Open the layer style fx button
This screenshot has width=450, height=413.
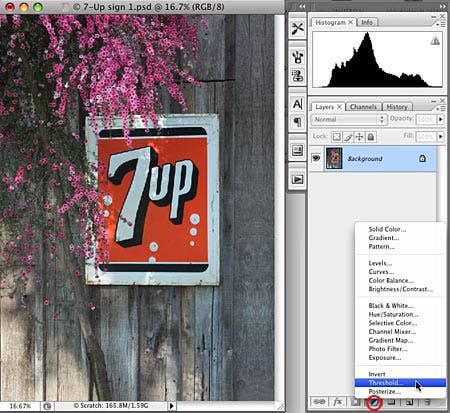[x=338, y=402]
